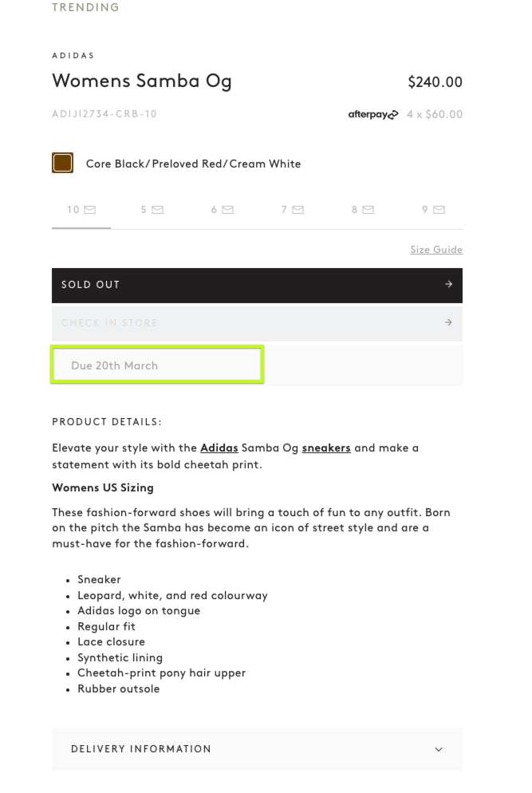The height and width of the screenshot is (793, 532).
Task: Click the envelope icon next to size 10
Action: tap(89, 209)
